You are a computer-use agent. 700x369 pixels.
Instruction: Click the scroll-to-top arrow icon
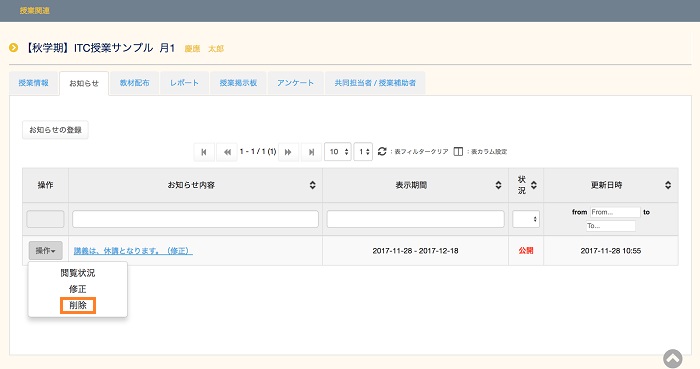point(672,358)
